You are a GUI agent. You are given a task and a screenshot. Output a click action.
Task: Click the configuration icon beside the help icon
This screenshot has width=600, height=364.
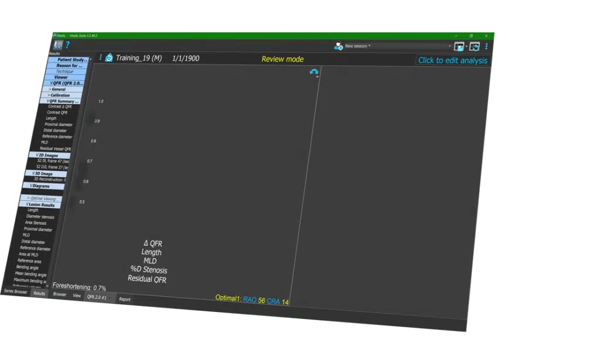click(x=58, y=44)
